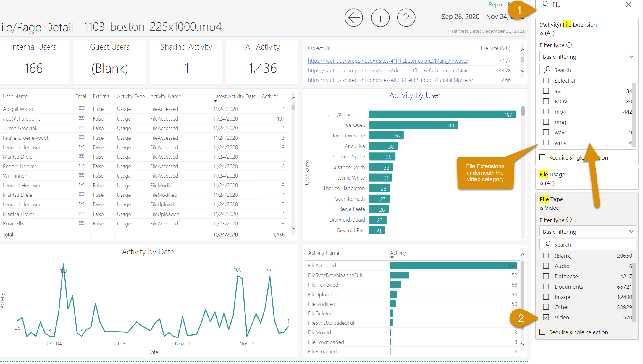This screenshot has width=643, height=364.
Task: Tick the Documents file type checkbox
Action: pos(546,287)
